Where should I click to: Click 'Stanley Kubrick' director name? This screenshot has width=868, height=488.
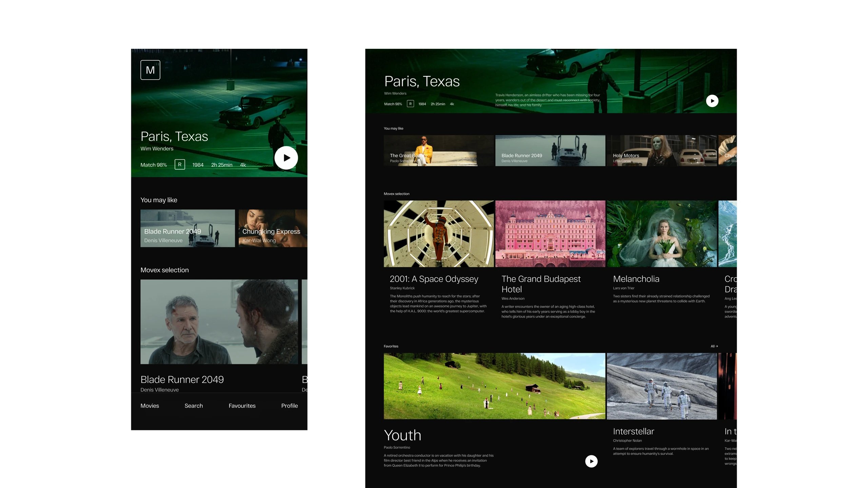[x=402, y=288]
